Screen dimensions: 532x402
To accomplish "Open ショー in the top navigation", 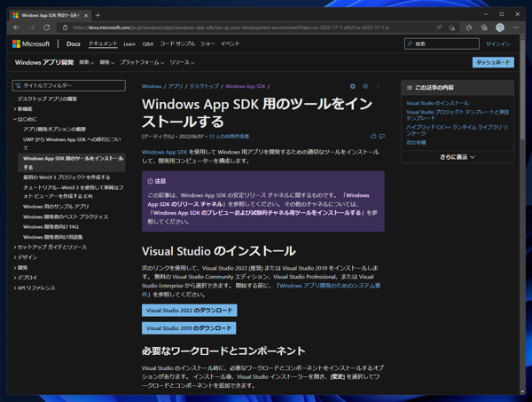I will (x=207, y=43).
